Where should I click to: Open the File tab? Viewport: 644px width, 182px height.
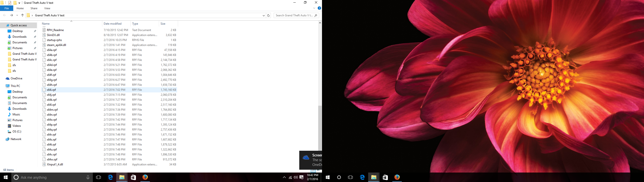[x=7, y=8]
